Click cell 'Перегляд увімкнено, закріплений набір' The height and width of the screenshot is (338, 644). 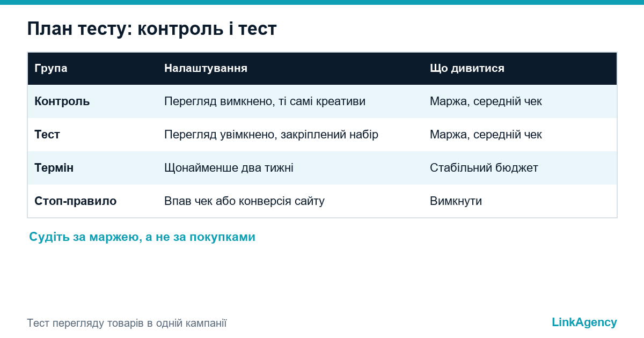tap(271, 134)
